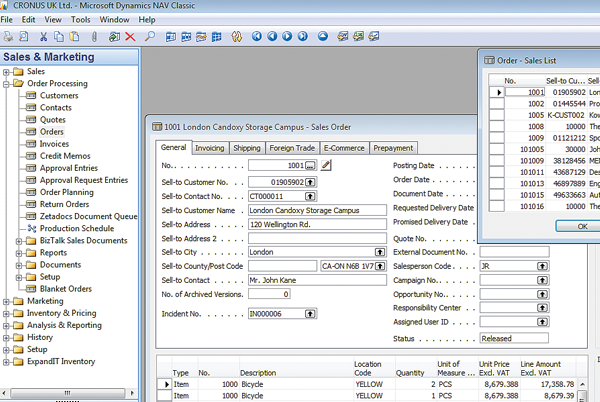Click the Find magnifier toolbar icon
Viewport: 600px width, 402px height.
(x=149, y=37)
